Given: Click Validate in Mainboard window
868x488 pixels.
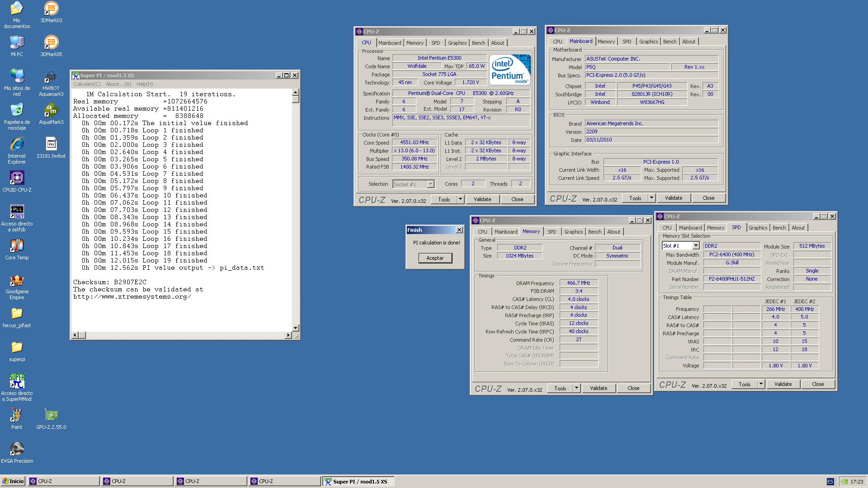Looking at the screenshot, I should [673, 198].
